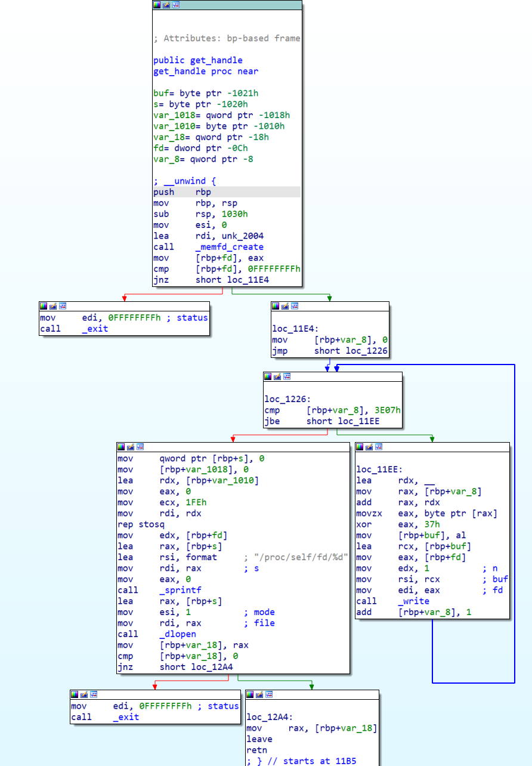Click the pencil icon on loc_1226 block
Screen dimensions: 532x766
coord(277,376)
